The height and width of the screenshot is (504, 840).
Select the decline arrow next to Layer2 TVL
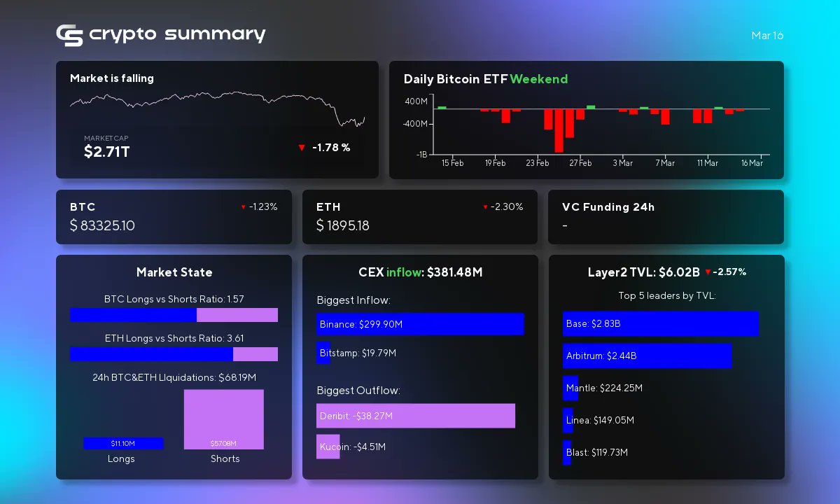coord(708,272)
